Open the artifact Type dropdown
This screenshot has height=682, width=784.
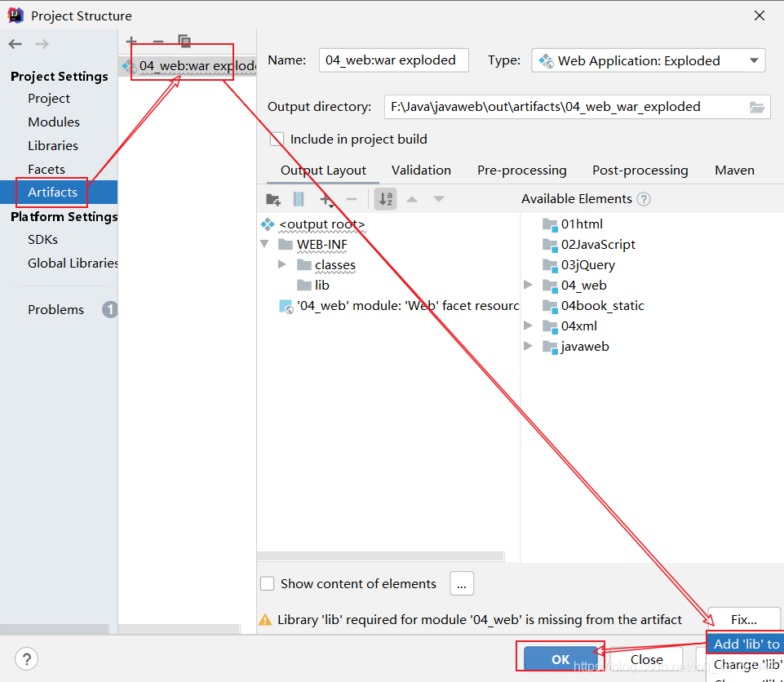coord(648,60)
